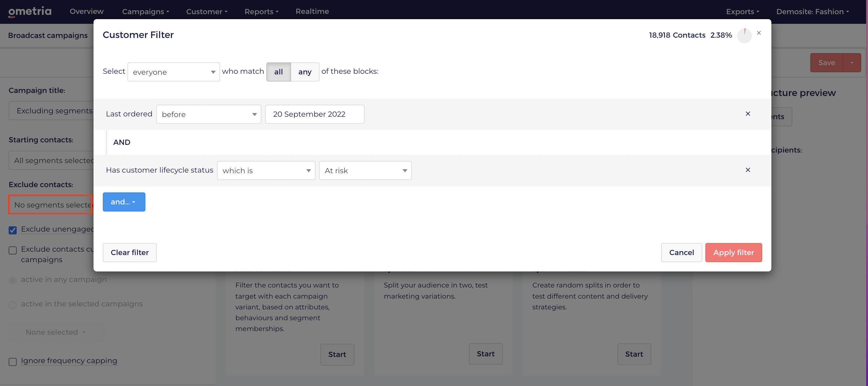Enable Ignore frequency capping checkbox
This screenshot has height=386, width=868.
[x=13, y=362]
